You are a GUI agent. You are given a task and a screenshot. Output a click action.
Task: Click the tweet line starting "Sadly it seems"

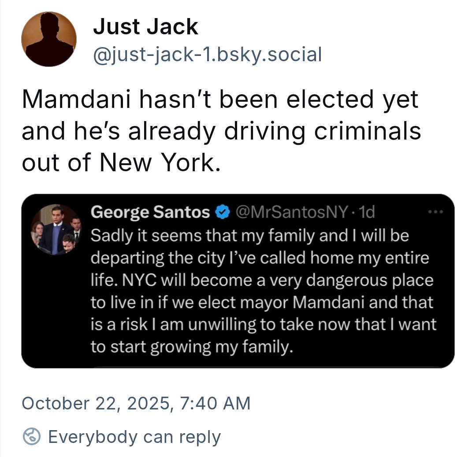pos(249,236)
